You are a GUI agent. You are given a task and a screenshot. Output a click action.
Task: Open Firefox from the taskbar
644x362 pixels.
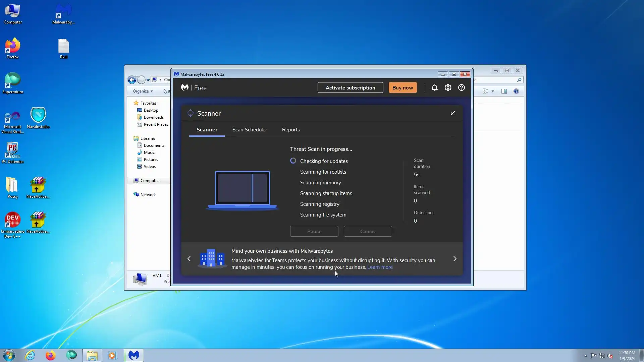[51, 355]
